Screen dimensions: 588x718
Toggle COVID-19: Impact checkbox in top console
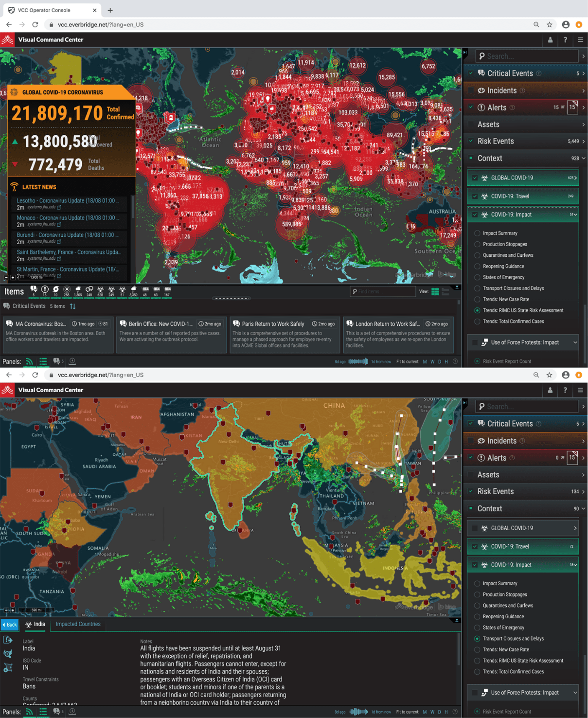click(x=475, y=215)
